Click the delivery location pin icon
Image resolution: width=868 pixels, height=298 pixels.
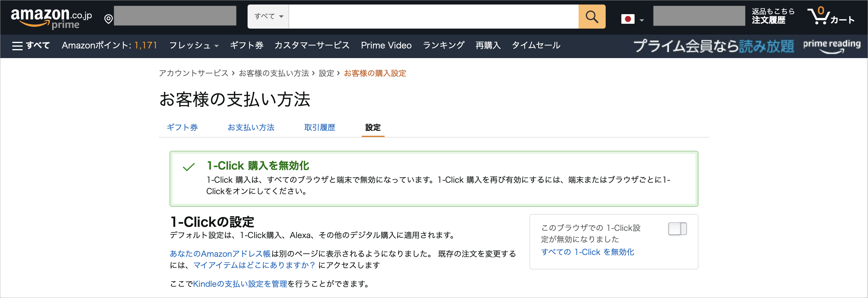pyautogui.click(x=108, y=19)
